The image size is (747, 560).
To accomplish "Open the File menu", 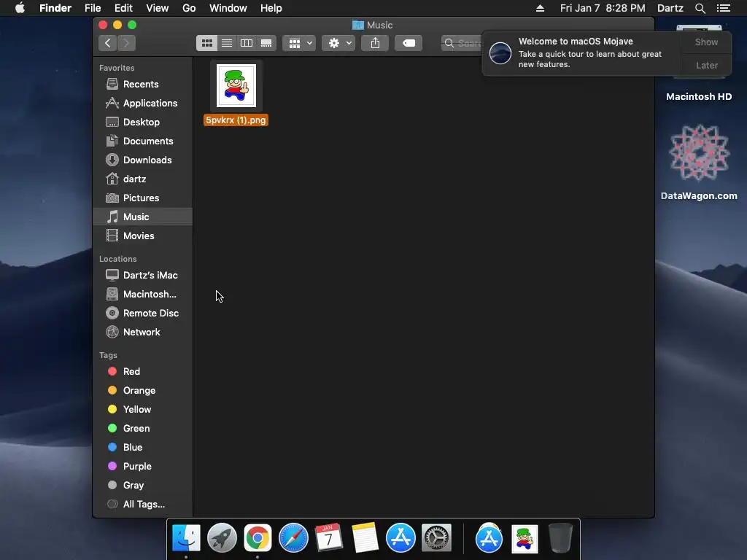I will tap(93, 8).
